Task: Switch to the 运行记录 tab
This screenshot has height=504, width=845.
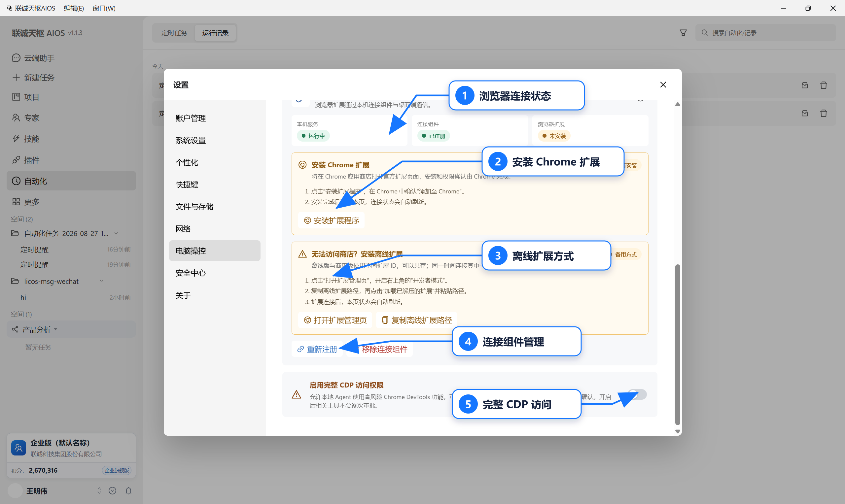Action: point(215,33)
